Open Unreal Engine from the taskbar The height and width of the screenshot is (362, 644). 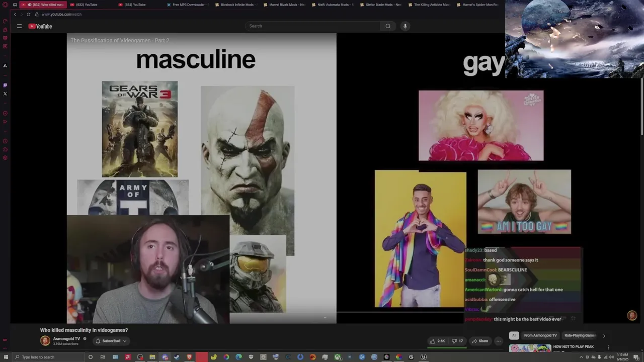click(x=424, y=357)
